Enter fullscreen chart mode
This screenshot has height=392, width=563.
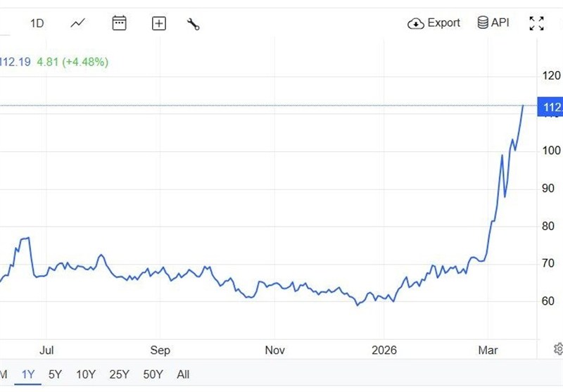click(x=536, y=23)
